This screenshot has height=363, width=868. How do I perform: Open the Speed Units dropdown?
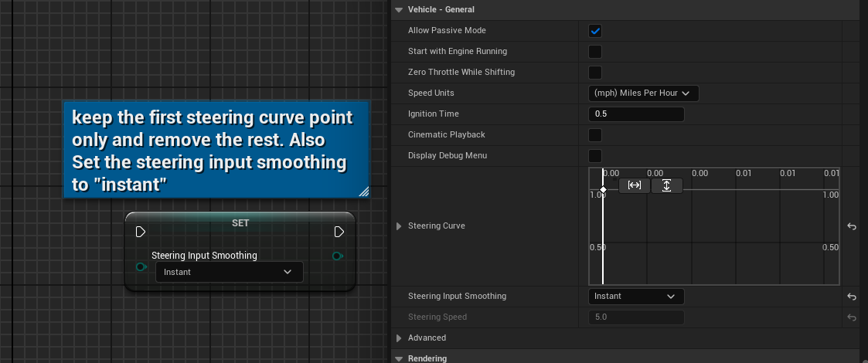(643, 93)
